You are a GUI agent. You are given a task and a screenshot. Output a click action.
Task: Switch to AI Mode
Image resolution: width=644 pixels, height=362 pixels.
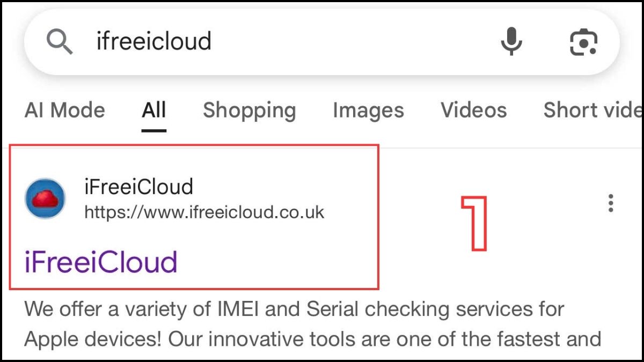pos(64,110)
